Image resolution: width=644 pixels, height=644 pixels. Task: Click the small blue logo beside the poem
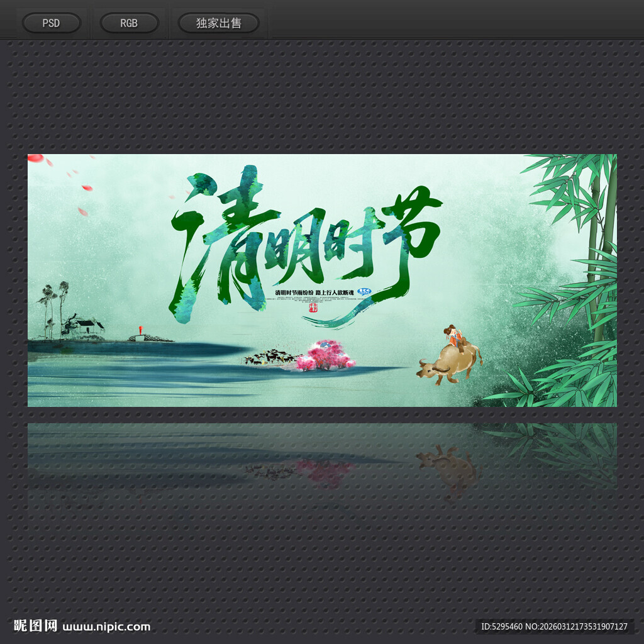364,292
